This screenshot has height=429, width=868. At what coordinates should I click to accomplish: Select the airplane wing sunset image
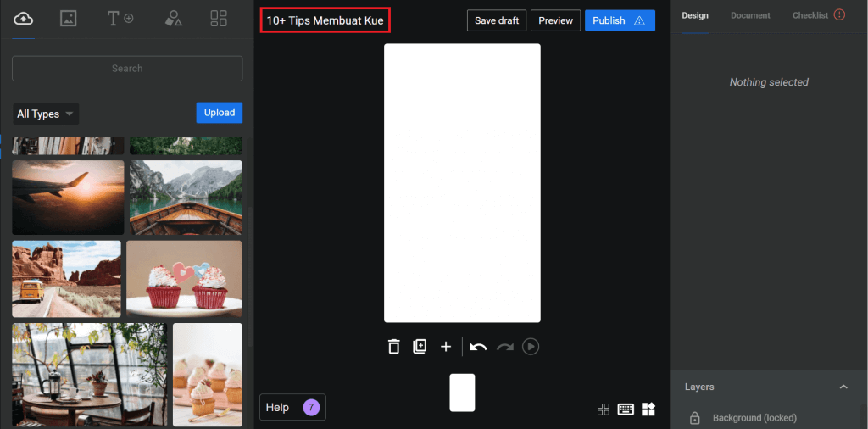coord(68,198)
